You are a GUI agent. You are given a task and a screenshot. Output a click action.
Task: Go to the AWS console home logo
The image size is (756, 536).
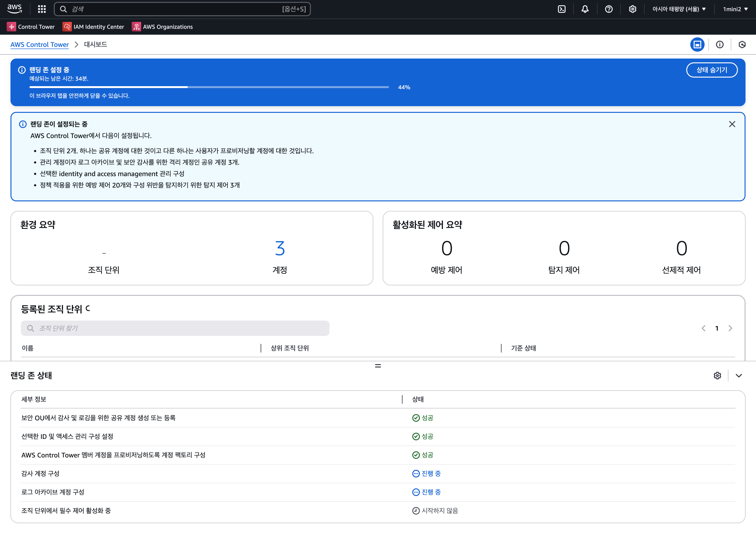15,9
